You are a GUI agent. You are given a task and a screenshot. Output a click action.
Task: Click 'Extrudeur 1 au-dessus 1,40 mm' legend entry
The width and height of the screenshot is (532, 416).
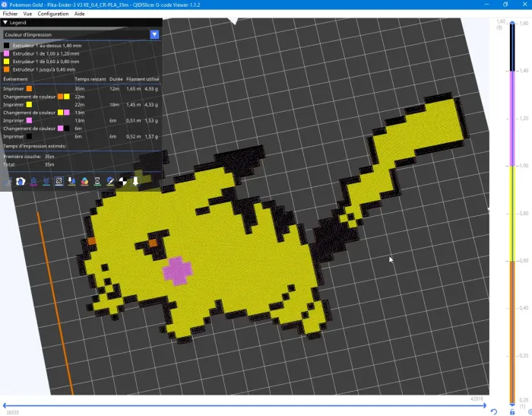point(47,46)
